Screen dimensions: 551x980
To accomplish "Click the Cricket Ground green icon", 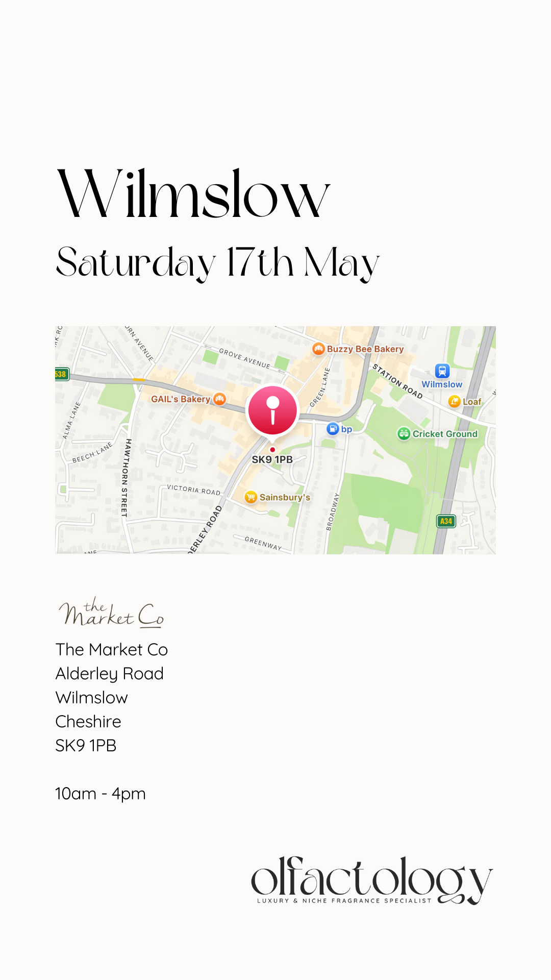I will coord(404,434).
